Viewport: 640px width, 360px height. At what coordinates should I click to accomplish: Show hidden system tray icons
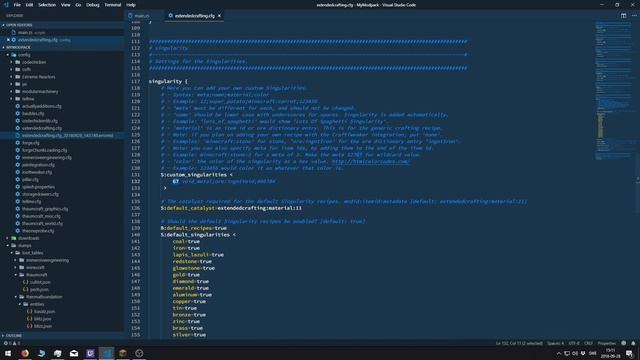[x=559, y=353]
